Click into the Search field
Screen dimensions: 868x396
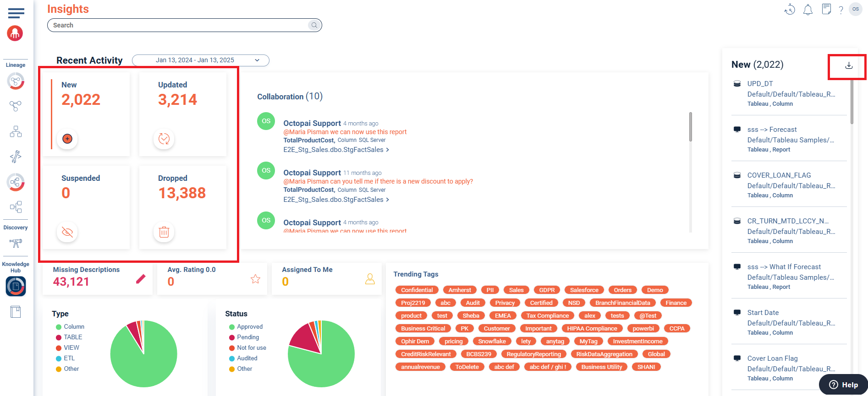coord(179,25)
